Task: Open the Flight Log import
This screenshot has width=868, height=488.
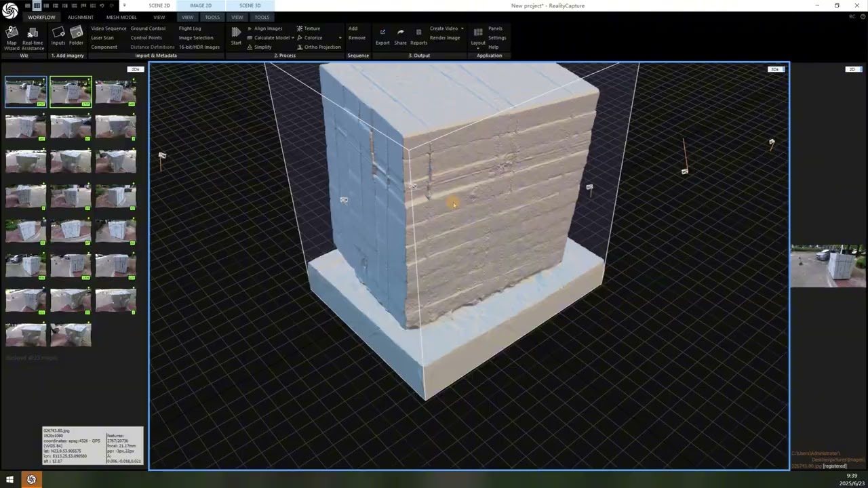Action: pyautogui.click(x=190, y=28)
